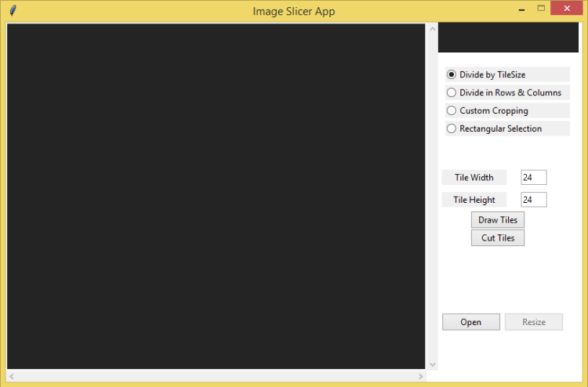Close the Image Slicer App window
The width and height of the screenshot is (588, 387).
tap(566, 9)
